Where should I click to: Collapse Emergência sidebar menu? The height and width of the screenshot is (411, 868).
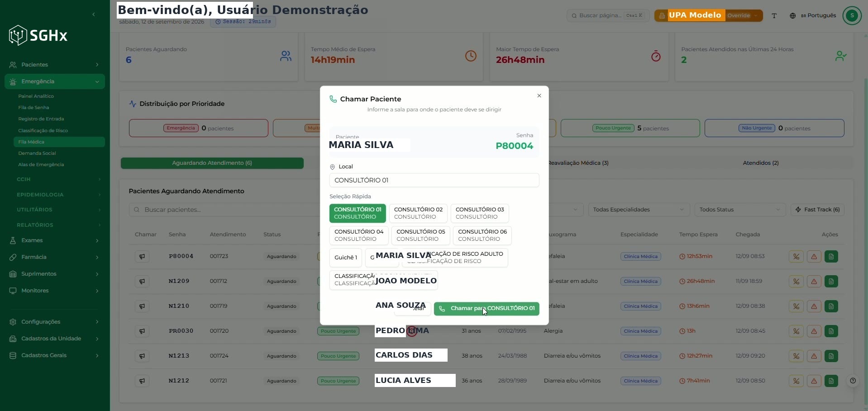click(55, 81)
